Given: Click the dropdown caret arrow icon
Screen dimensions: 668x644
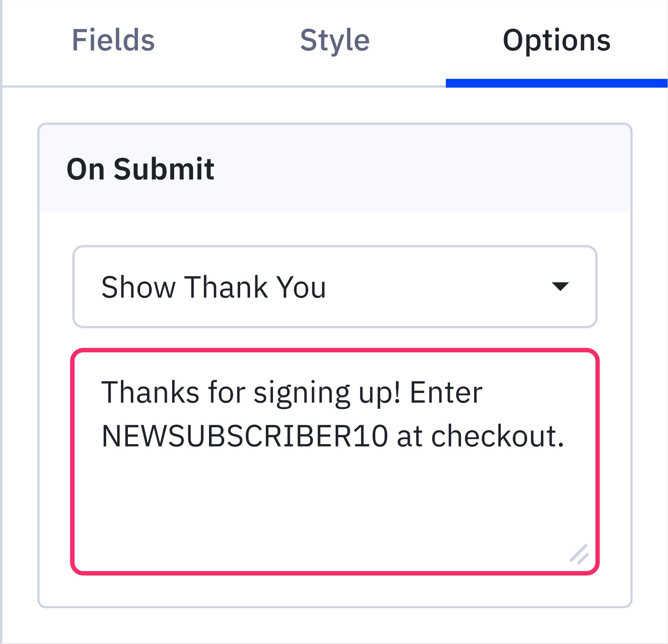Looking at the screenshot, I should tap(560, 286).
